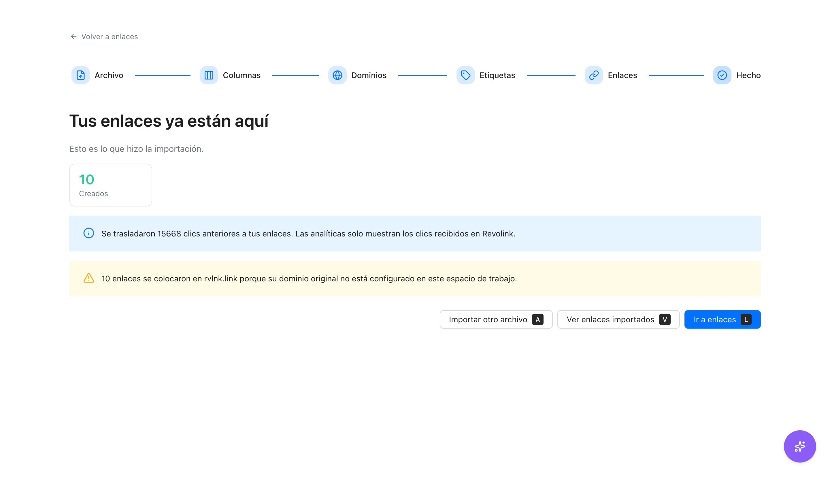Viewport: 830px width, 504px height.
Task: Click the green 10 created count
Action: [86, 179]
